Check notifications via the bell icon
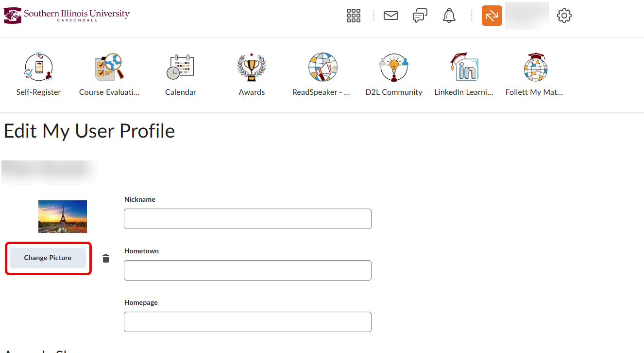 coord(449,16)
